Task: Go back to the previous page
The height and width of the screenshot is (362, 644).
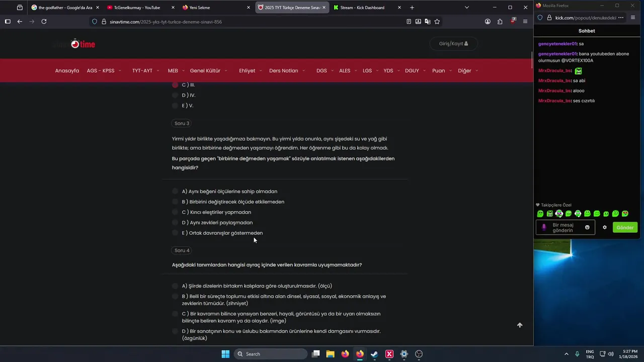Action: [20, 22]
